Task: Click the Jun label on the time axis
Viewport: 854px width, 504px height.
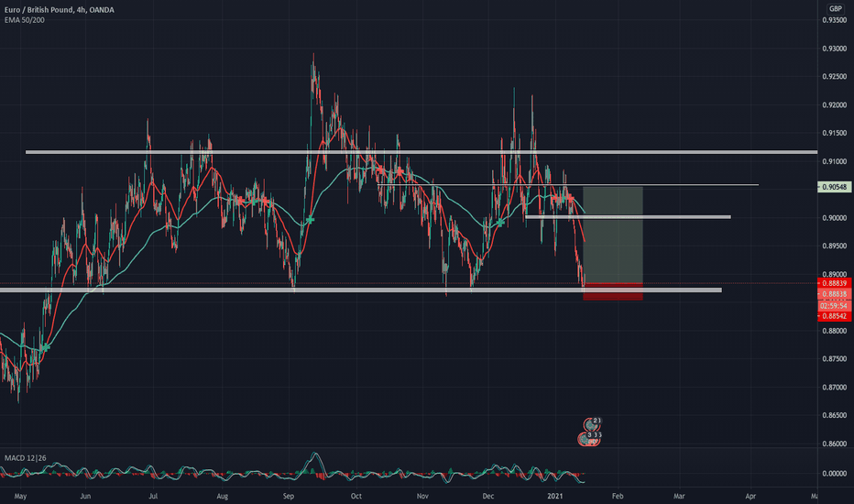Action: (85, 497)
